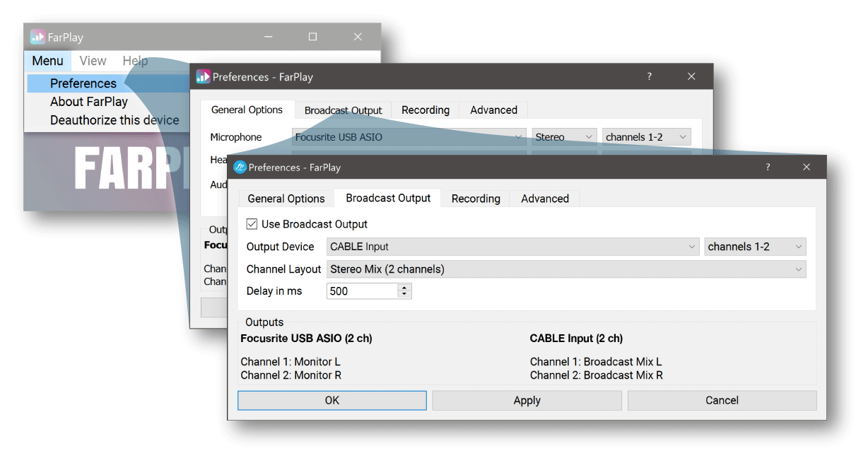The height and width of the screenshot is (470, 868).
Task: Open the Output Device CABLE Input dropdown
Action: click(513, 247)
